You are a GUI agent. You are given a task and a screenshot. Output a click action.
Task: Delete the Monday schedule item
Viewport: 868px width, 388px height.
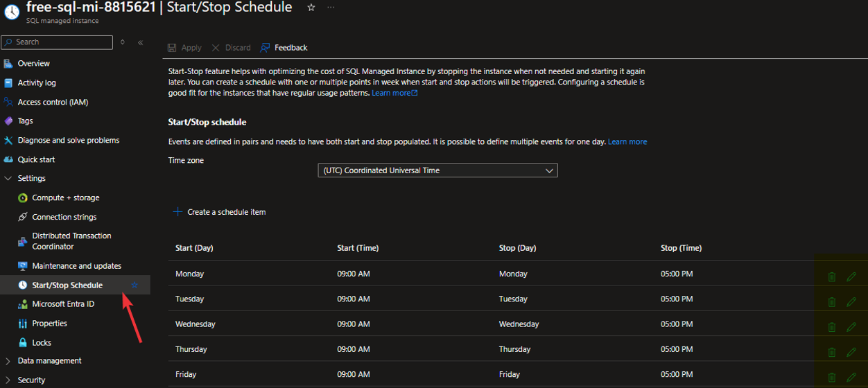pyautogui.click(x=831, y=277)
